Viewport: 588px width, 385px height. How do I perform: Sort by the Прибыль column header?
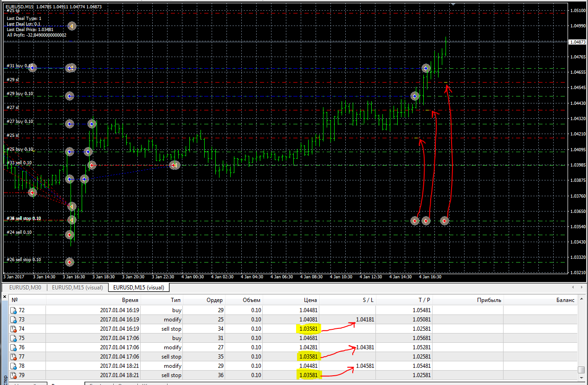pyautogui.click(x=489, y=300)
